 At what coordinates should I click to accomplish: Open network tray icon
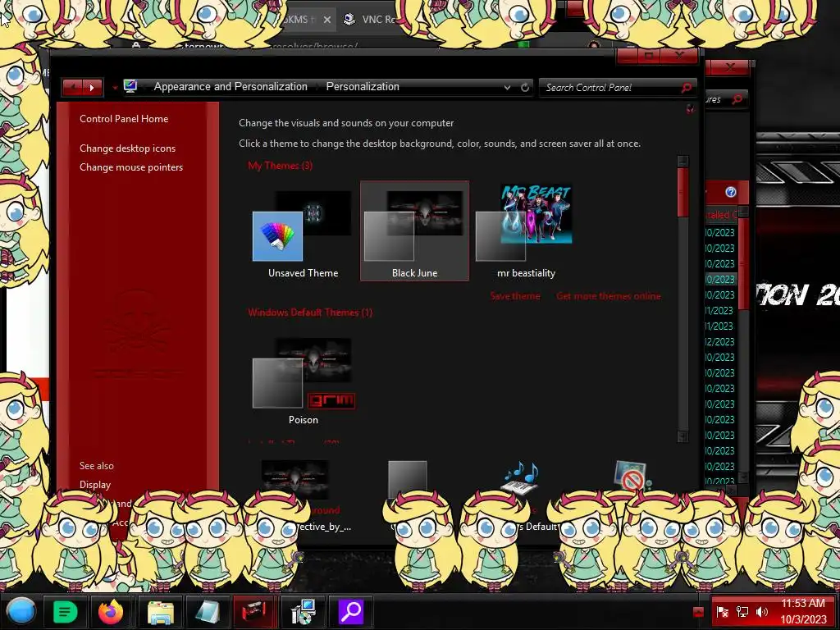click(x=742, y=612)
